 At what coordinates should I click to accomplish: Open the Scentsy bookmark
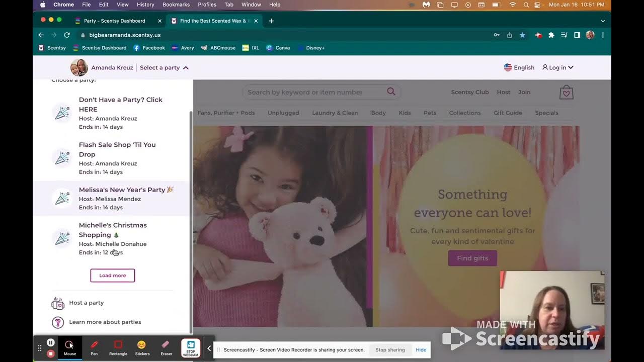tap(52, 48)
